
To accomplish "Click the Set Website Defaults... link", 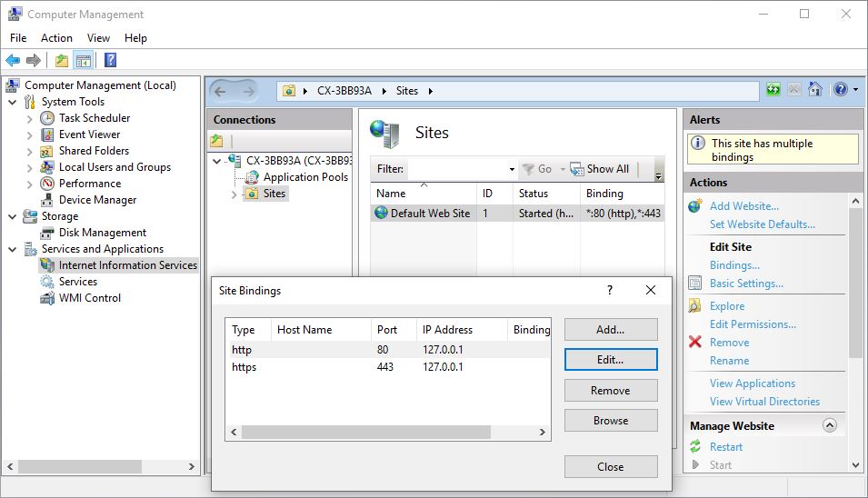I will (763, 224).
